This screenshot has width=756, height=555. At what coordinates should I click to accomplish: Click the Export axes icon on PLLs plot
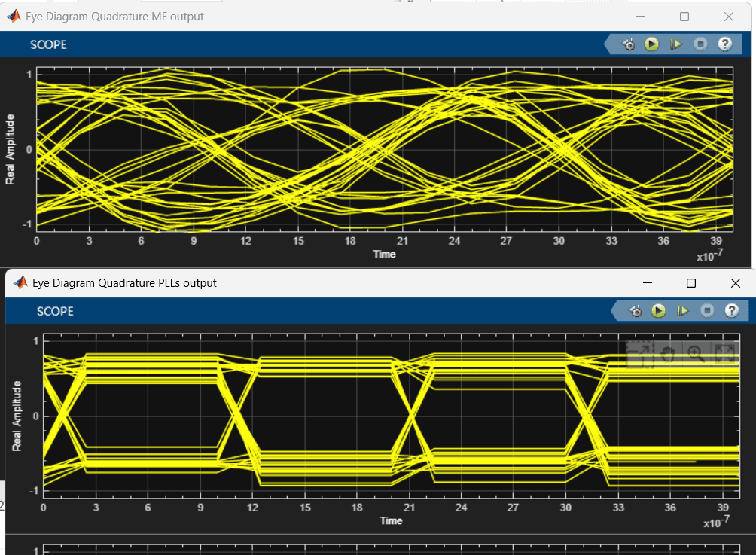coord(639,354)
